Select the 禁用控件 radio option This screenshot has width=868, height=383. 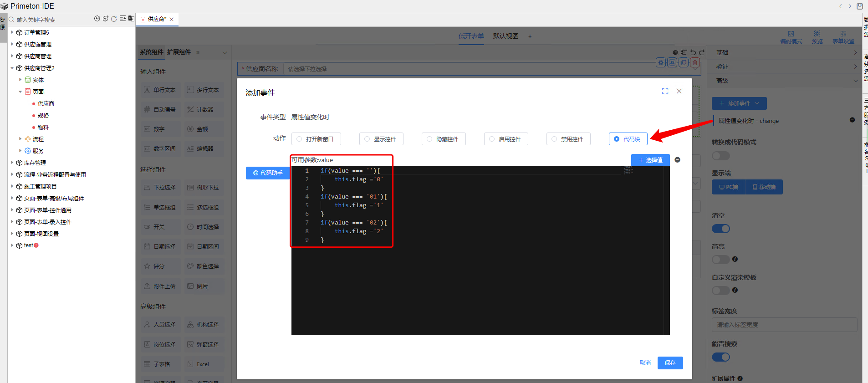[554, 139]
